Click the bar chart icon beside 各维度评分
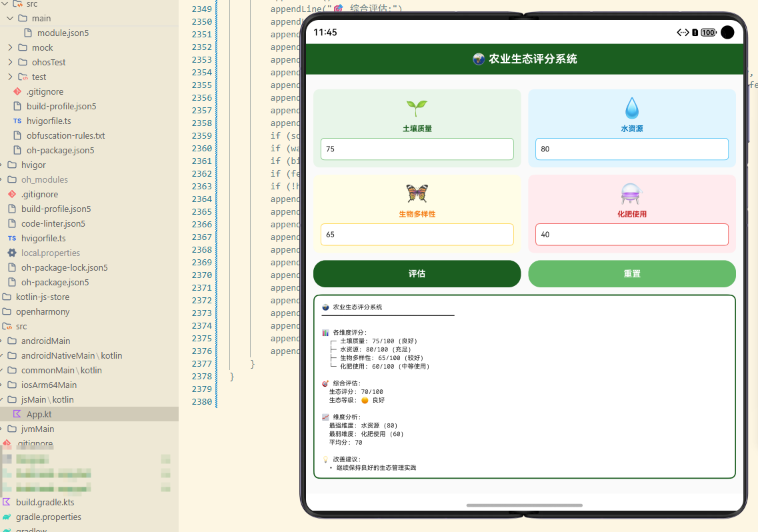 [x=325, y=333]
